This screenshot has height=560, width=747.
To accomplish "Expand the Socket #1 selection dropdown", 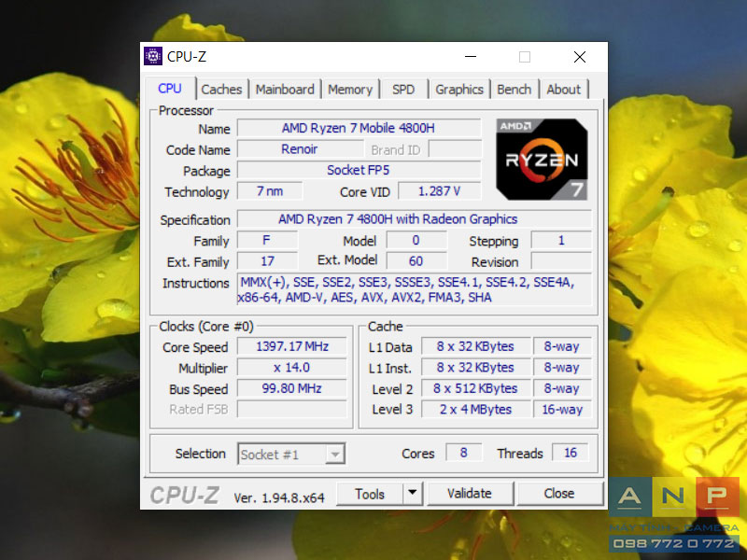I will [x=335, y=454].
